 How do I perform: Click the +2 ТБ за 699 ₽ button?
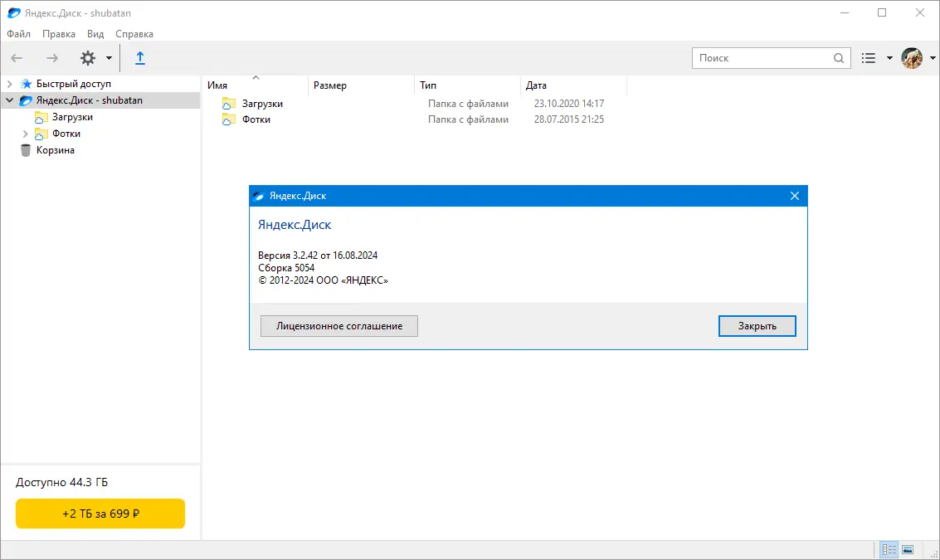click(100, 514)
